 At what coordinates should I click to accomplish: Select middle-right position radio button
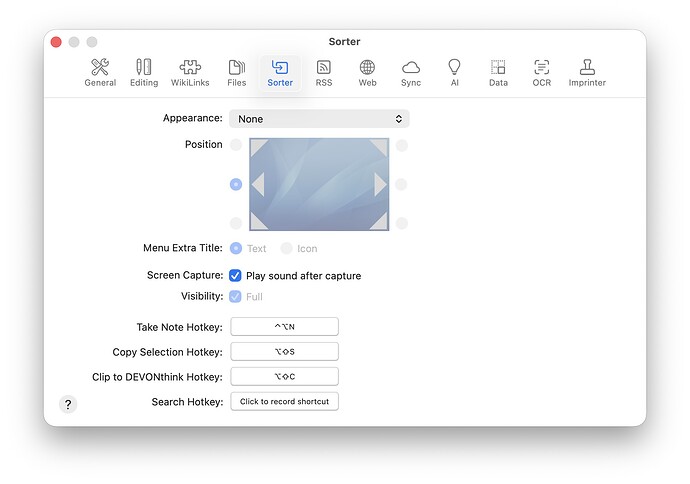click(x=401, y=184)
